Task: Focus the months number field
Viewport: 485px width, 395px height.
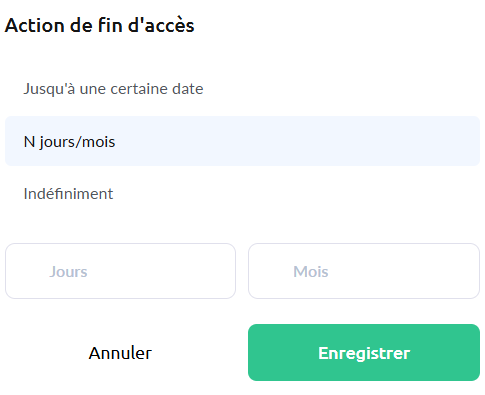Action: tap(364, 271)
